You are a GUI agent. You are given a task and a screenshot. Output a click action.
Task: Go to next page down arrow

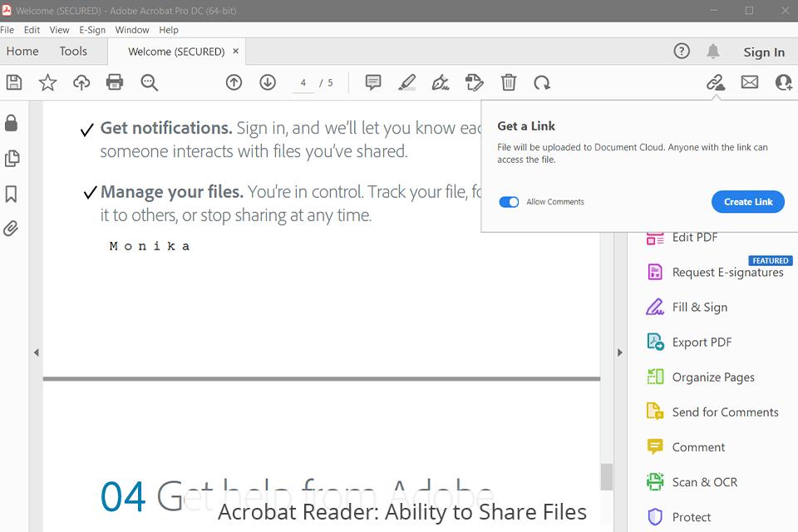268,82
